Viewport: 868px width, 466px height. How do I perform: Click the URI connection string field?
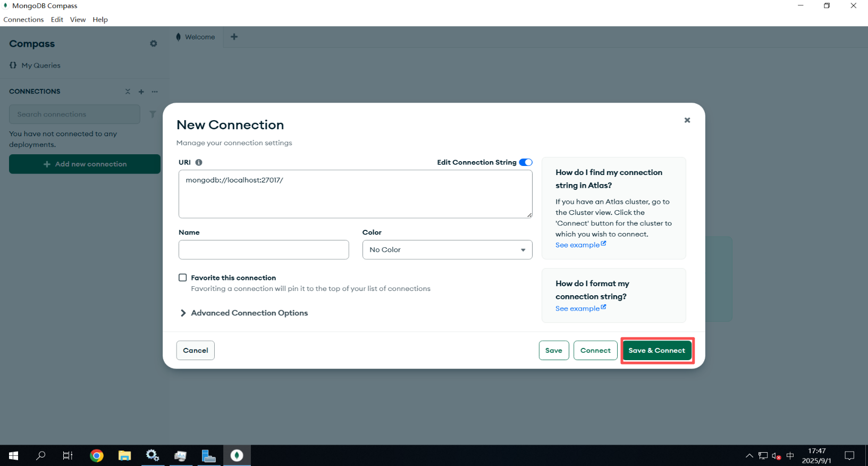tap(355, 194)
